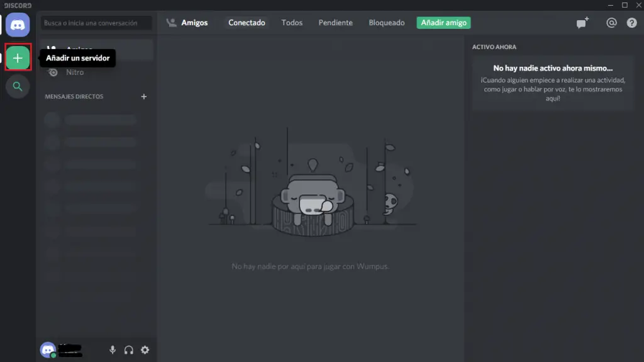Image resolution: width=644 pixels, height=362 pixels.
Task: Open the Discord home button
Action: coord(18,25)
